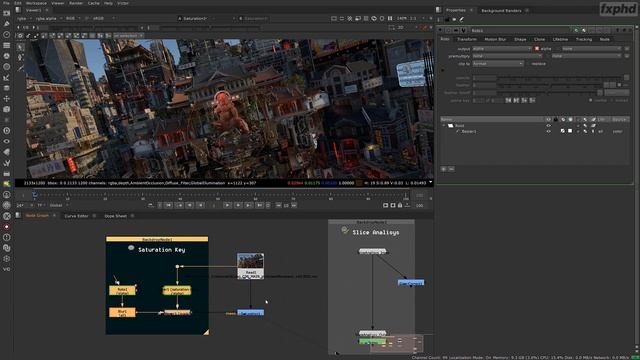
Task: Click the play forward button
Action: pyautogui.click(x=228, y=205)
